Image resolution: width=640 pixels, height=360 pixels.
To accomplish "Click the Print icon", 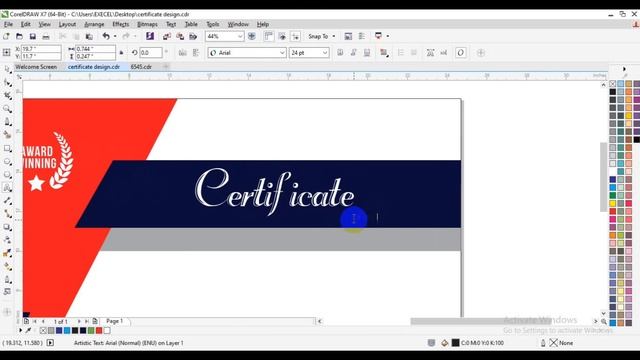I will (x=46, y=36).
